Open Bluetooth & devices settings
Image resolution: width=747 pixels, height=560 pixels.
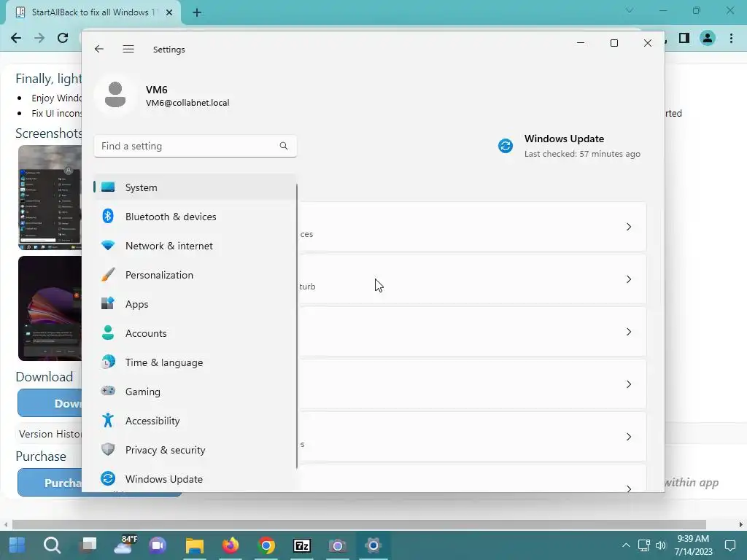click(195, 216)
